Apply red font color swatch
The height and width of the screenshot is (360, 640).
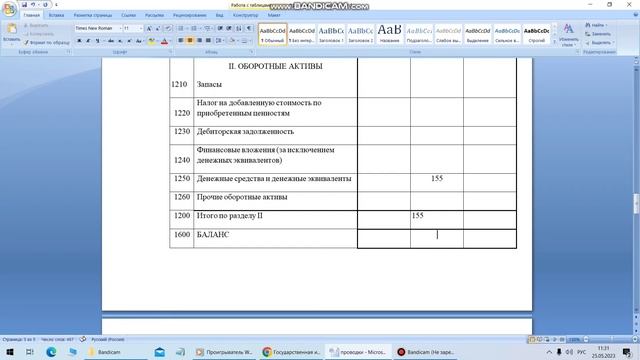pyautogui.click(x=164, y=41)
